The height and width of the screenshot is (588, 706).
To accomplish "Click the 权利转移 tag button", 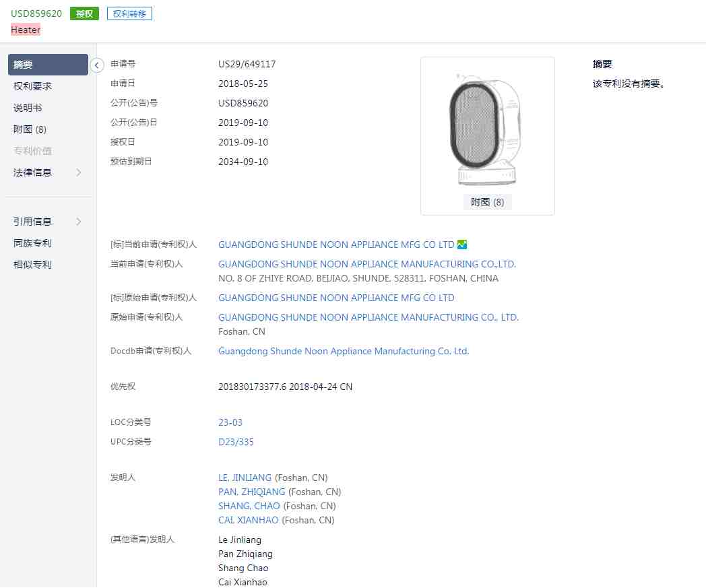I will [129, 13].
